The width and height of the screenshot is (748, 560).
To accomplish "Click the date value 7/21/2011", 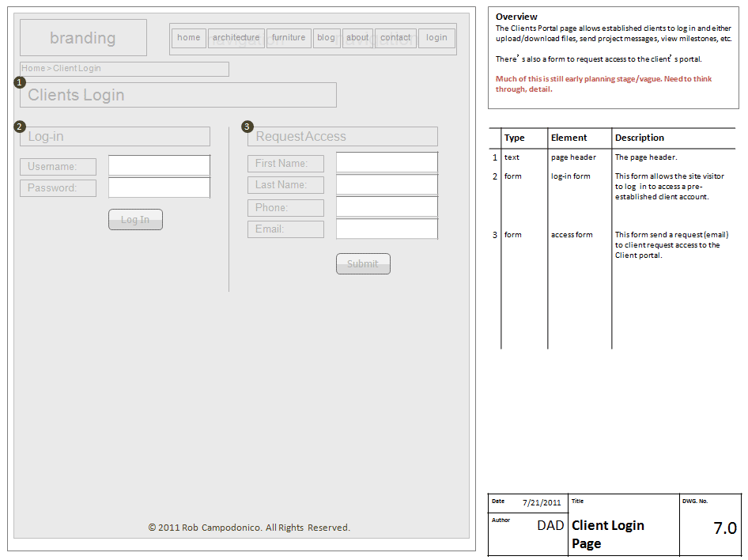I will (542, 503).
